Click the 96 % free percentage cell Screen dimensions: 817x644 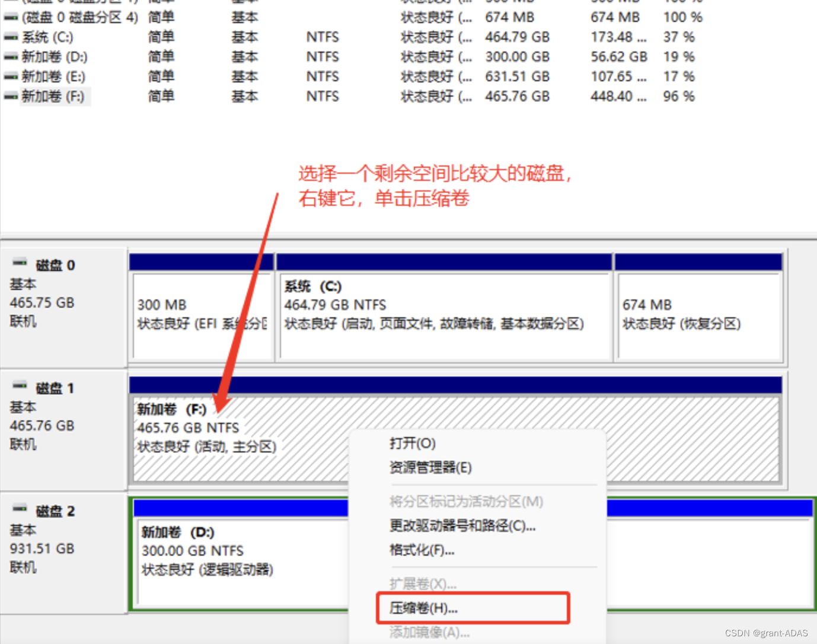point(679,96)
